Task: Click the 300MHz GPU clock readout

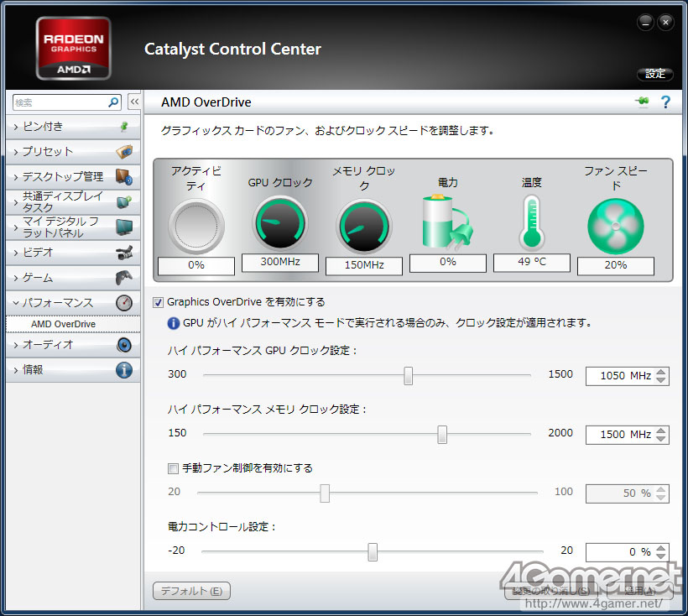Action: coord(280,263)
